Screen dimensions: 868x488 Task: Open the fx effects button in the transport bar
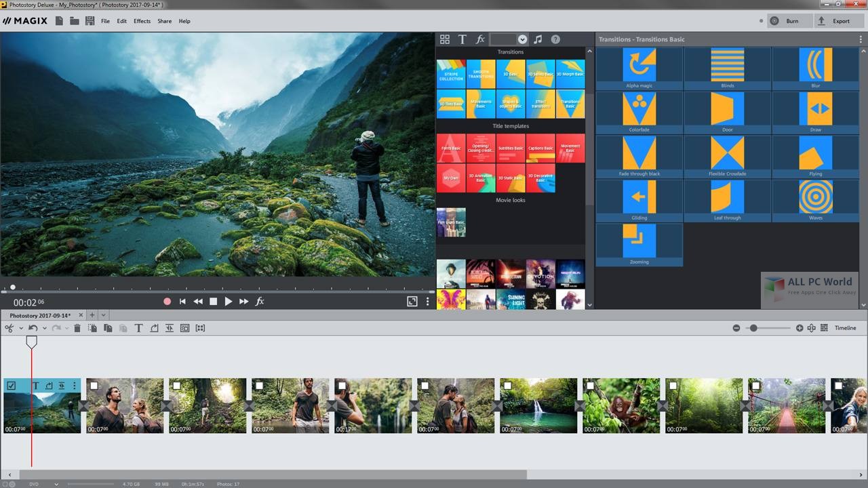click(x=260, y=302)
